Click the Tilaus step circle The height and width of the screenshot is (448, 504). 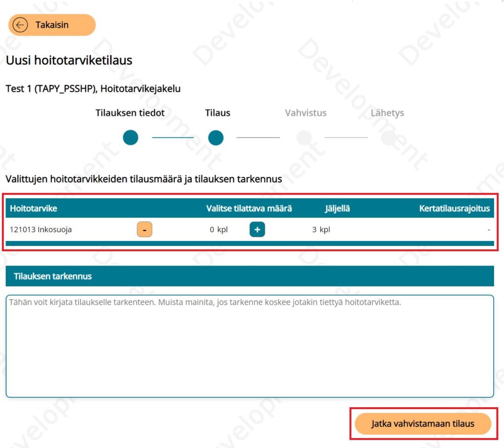click(x=216, y=138)
